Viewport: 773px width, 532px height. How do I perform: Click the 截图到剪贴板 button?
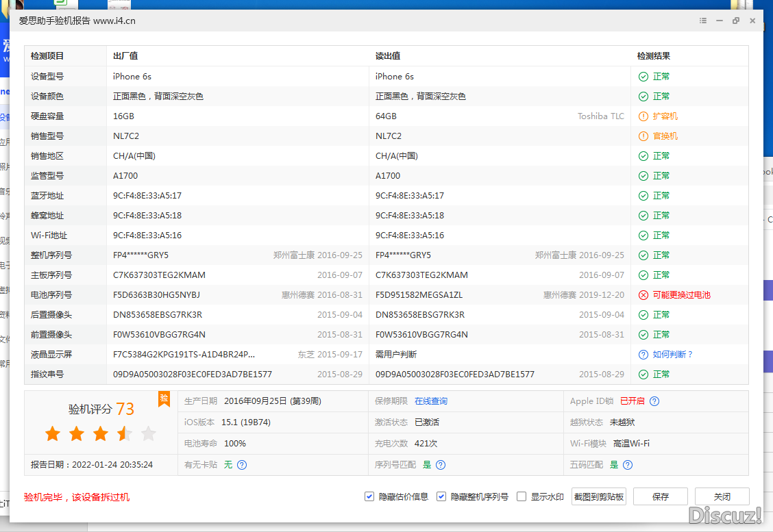click(598, 496)
